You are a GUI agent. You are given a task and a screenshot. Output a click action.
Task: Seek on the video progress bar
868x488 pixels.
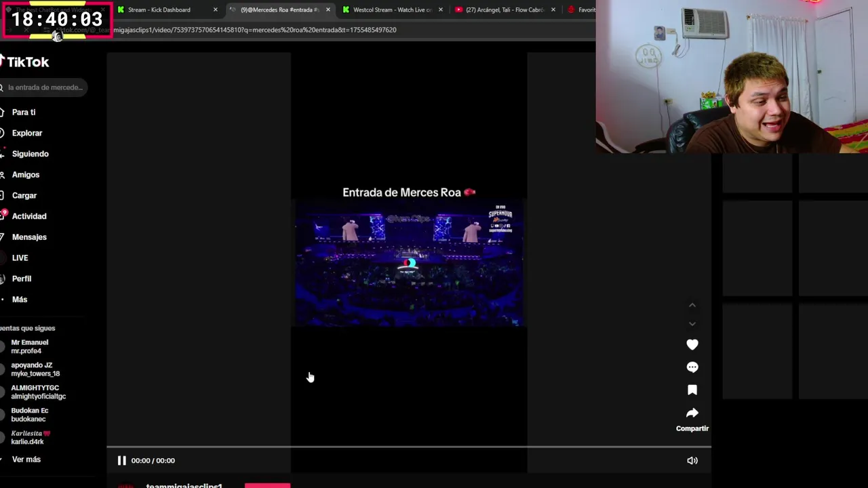408,447
